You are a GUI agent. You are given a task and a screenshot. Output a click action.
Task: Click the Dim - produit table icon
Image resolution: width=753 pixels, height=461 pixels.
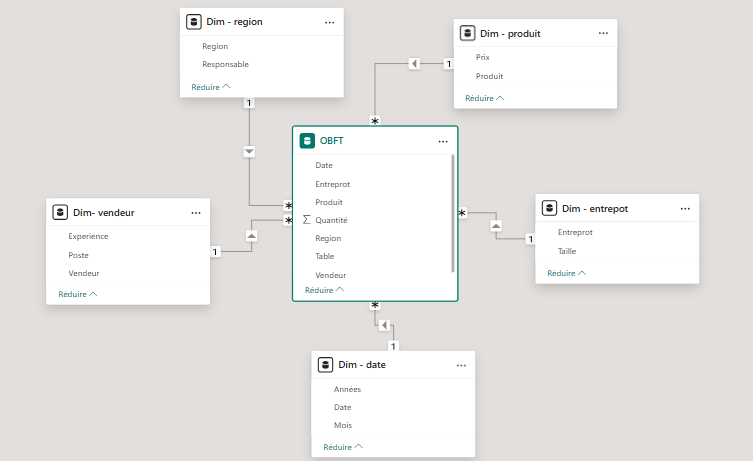click(x=468, y=33)
